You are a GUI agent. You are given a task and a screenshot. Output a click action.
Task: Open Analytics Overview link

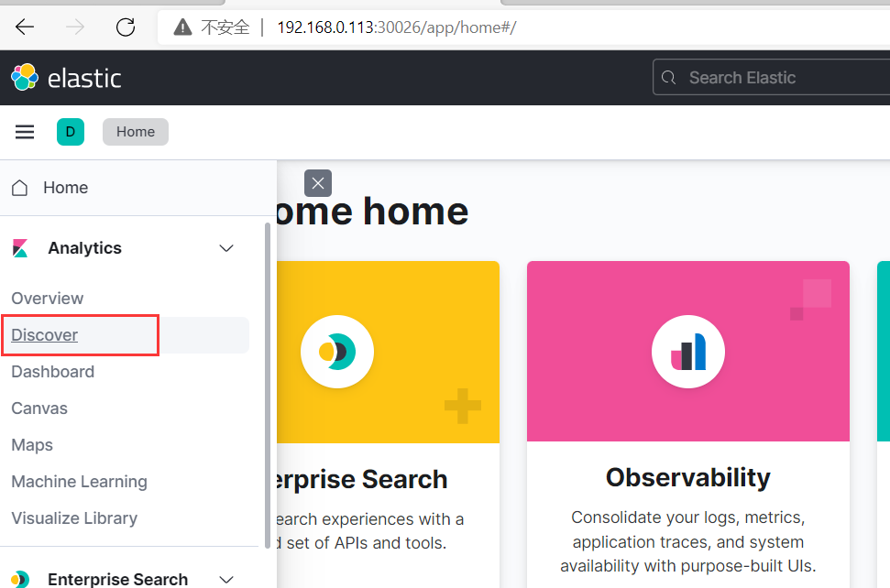(x=47, y=299)
